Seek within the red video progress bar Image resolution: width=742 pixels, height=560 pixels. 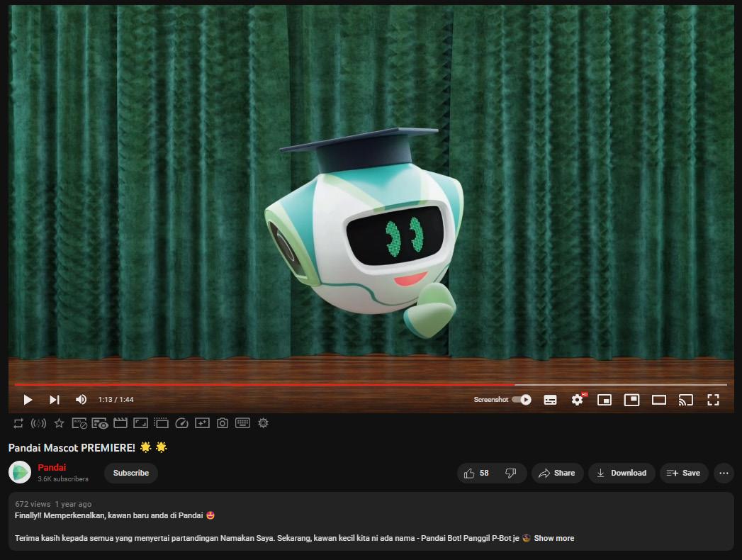pos(264,385)
